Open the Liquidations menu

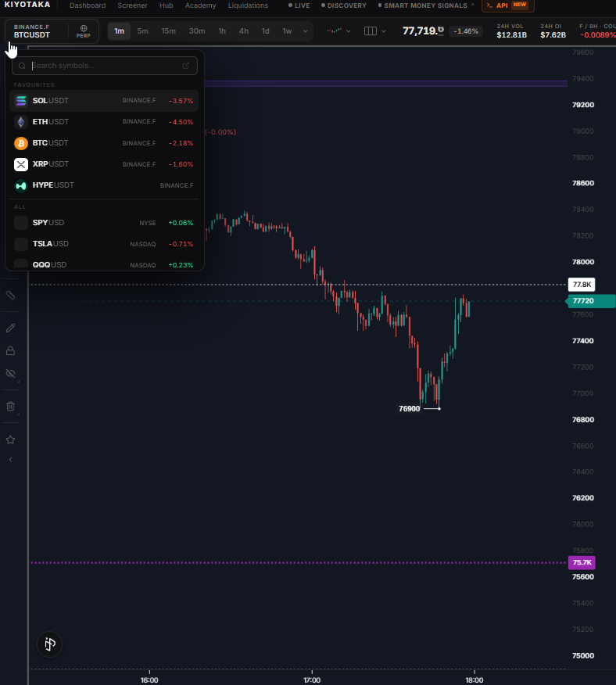pos(248,5)
